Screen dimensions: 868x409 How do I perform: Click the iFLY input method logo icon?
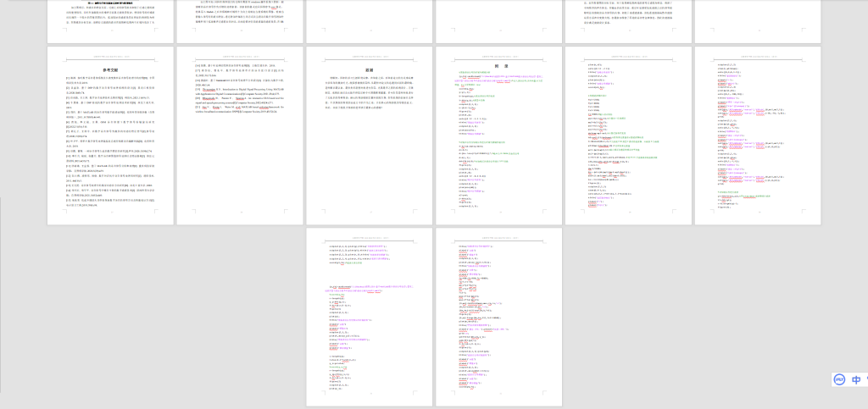pyautogui.click(x=839, y=380)
